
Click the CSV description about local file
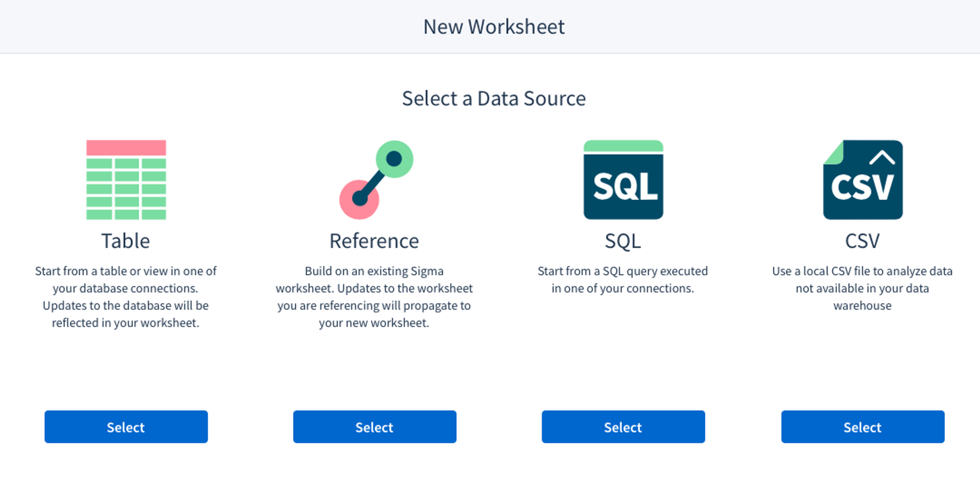(862, 288)
